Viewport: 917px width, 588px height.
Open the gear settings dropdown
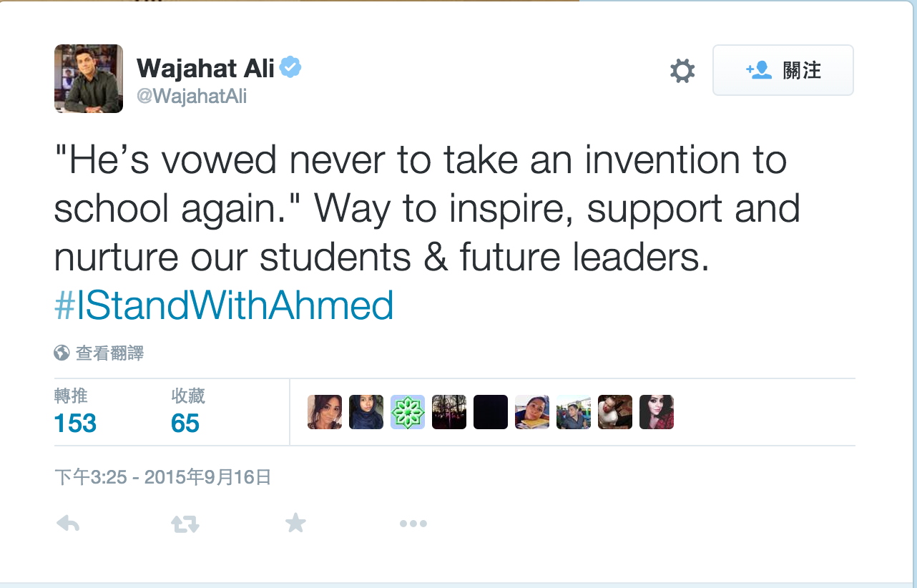(x=682, y=70)
